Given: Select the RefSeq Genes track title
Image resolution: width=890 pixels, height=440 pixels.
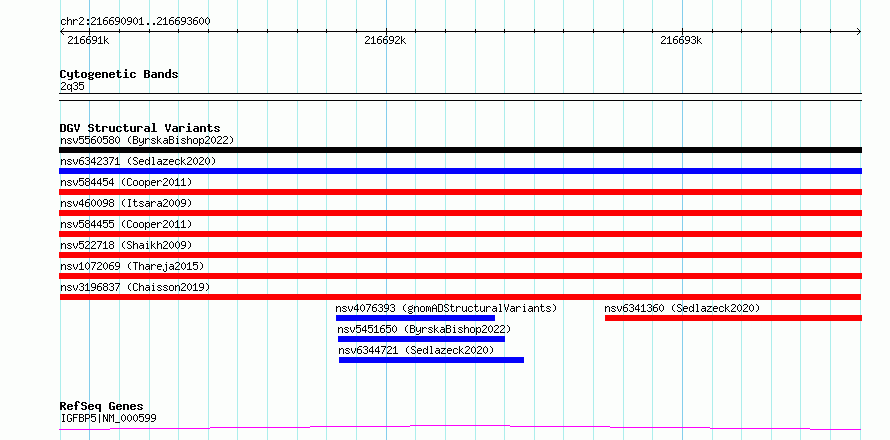Looking at the screenshot, I should click(x=102, y=406).
